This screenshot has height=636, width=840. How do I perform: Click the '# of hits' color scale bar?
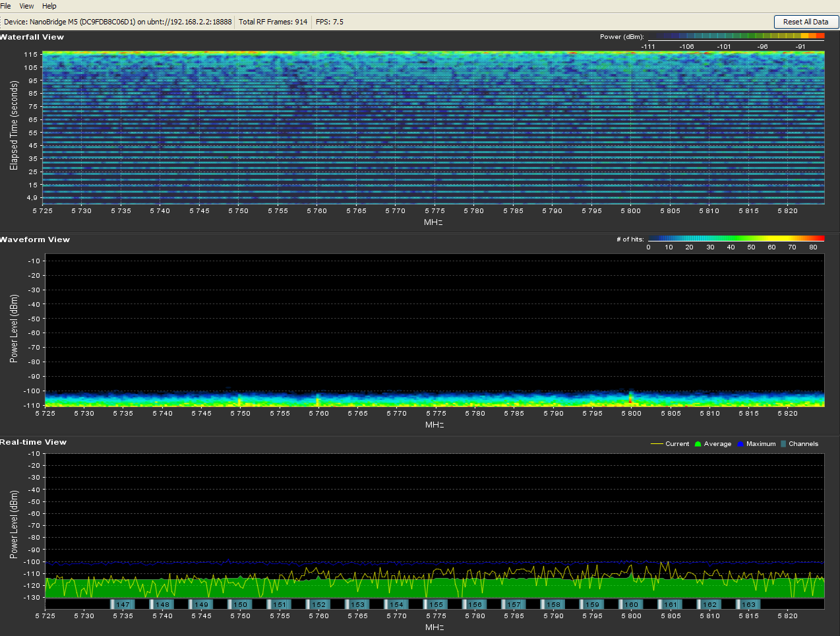point(736,239)
